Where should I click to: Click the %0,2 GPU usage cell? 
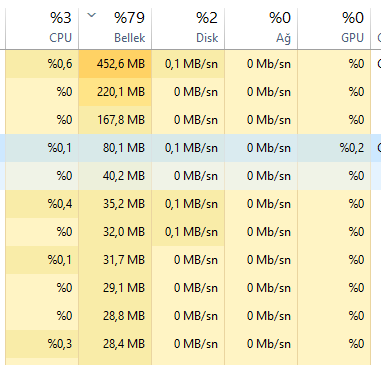pyautogui.click(x=334, y=148)
